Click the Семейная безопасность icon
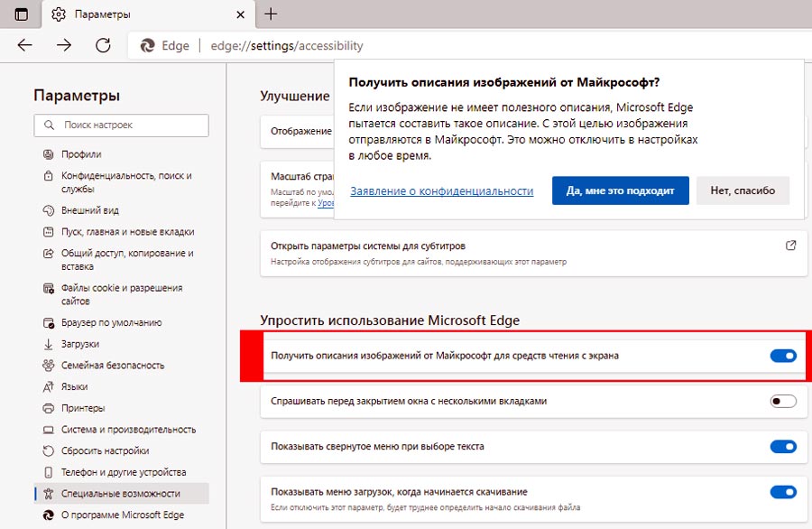 point(48,366)
